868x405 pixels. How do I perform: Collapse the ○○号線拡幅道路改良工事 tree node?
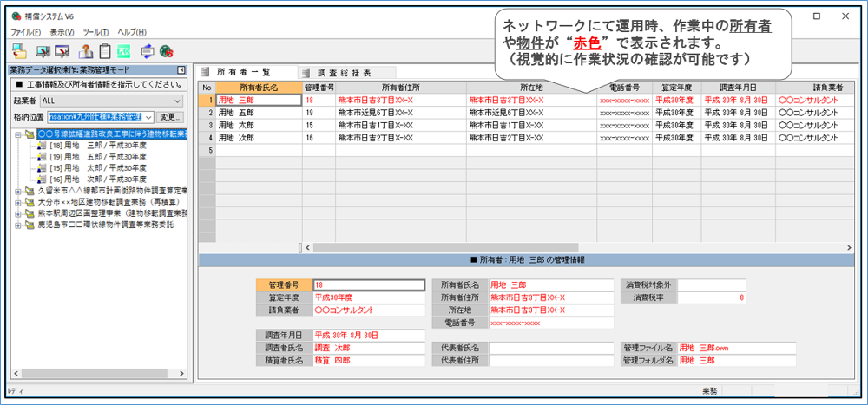click(x=19, y=134)
